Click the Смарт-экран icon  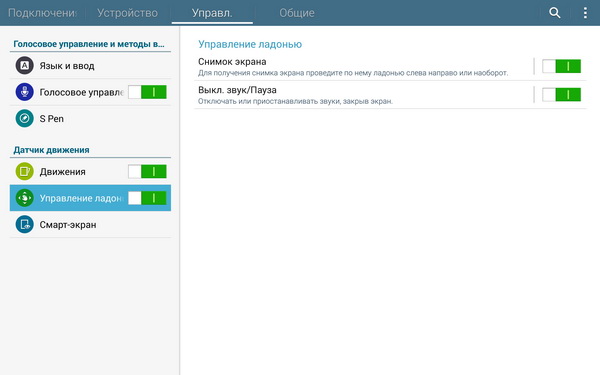(x=24, y=224)
